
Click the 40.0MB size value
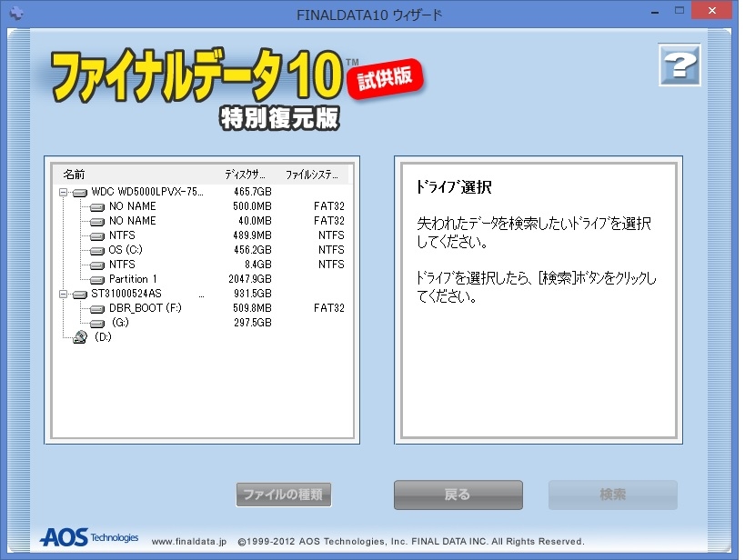(x=255, y=220)
